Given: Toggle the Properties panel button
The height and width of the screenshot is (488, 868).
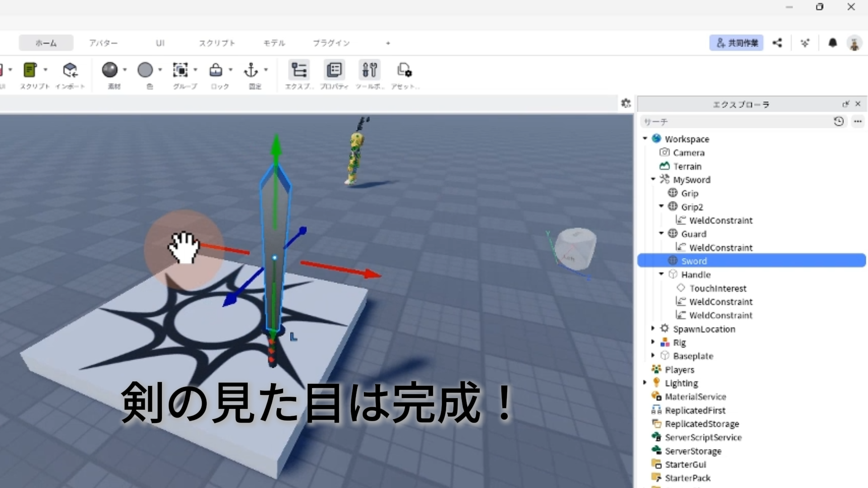Looking at the screenshot, I should pos(334,70).
